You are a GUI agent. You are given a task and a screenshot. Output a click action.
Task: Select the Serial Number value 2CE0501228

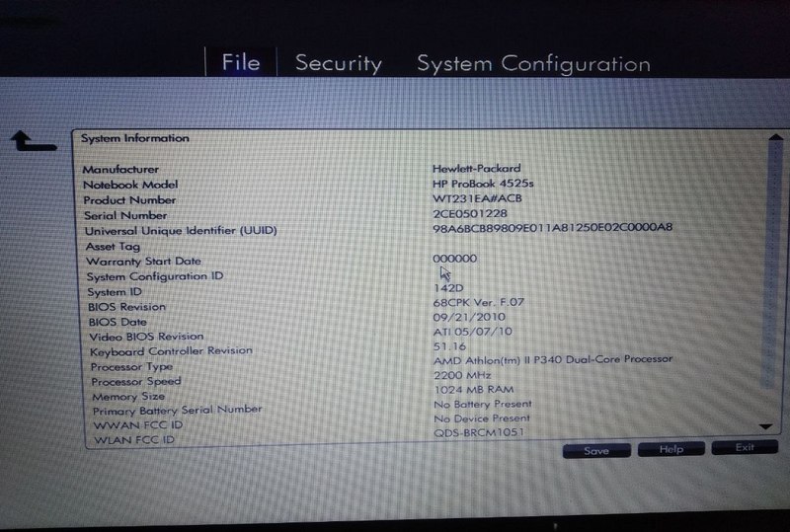tap(470, 214)
